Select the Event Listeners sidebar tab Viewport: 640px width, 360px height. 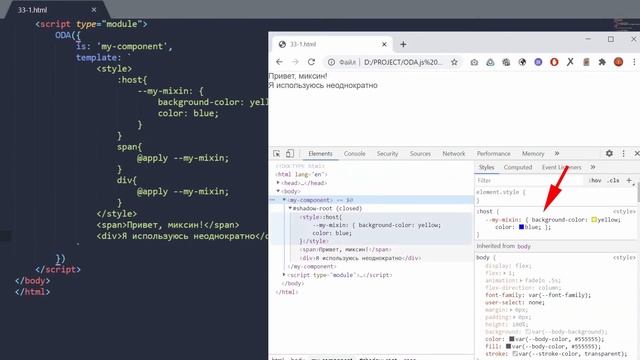point(561,167)
